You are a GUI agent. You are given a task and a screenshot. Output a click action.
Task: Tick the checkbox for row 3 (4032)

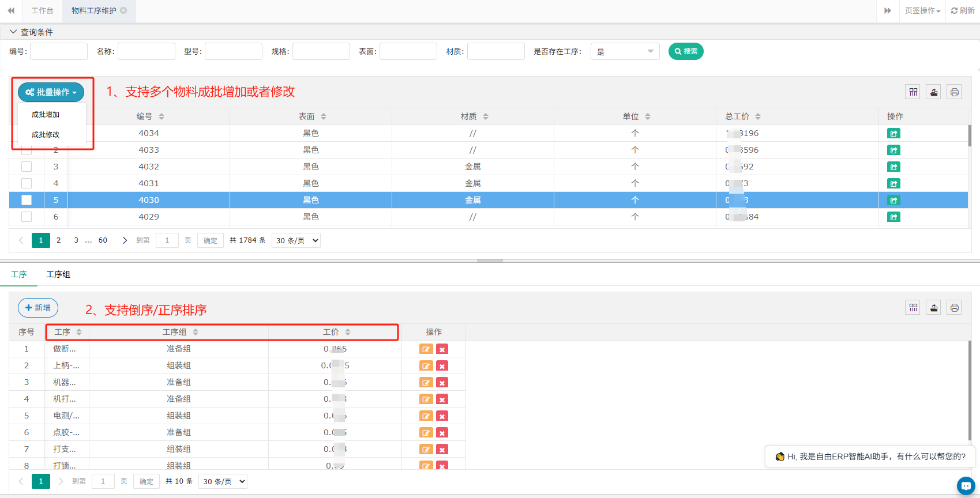click(27, 167)
